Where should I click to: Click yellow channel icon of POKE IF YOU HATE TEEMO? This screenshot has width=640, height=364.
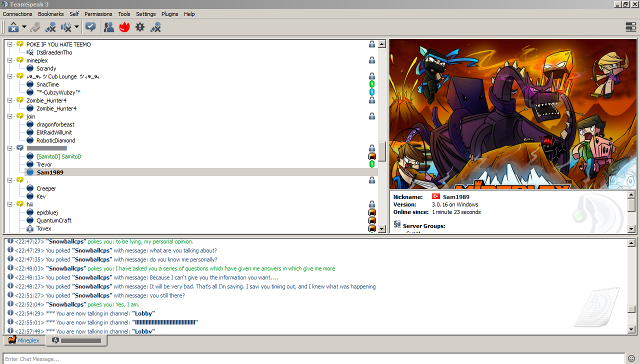tap(20, 44)
